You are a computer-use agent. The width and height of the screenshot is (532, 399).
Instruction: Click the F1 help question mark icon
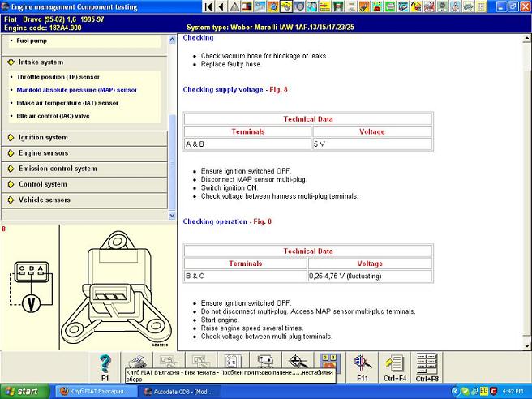105,366
